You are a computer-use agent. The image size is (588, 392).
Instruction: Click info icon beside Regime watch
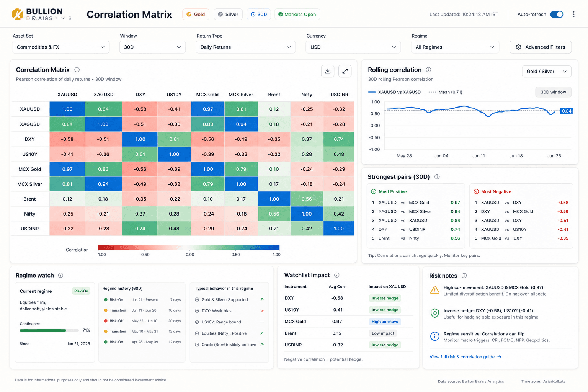pos(60,275)
